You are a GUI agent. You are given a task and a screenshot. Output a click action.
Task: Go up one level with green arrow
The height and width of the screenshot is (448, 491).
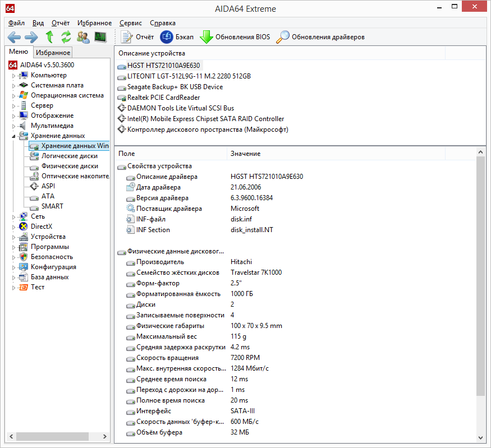[49, 37]
